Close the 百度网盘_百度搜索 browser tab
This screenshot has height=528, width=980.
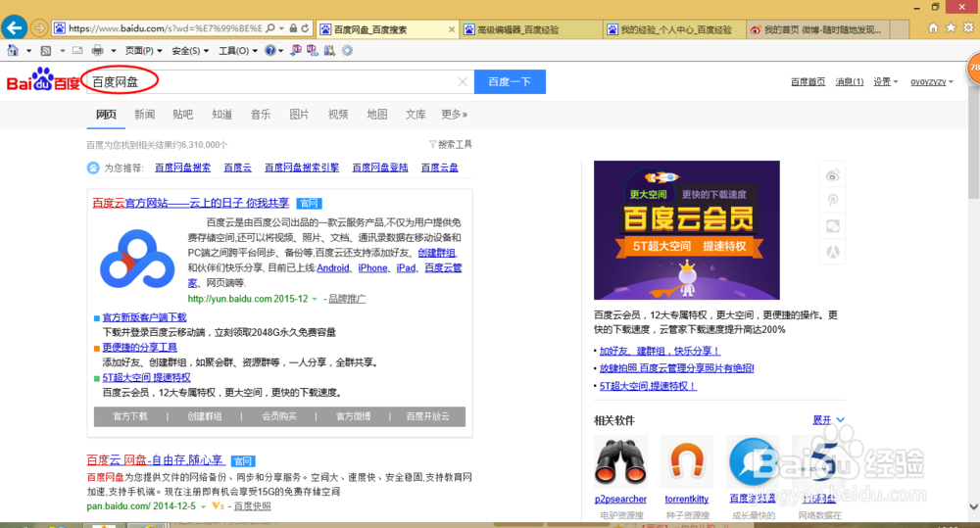(452, 29)
